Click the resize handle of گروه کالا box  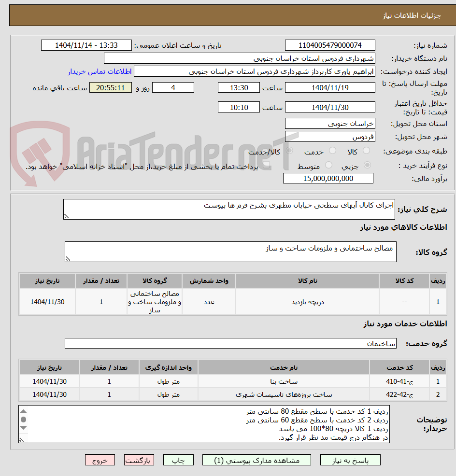coord(68,259)
